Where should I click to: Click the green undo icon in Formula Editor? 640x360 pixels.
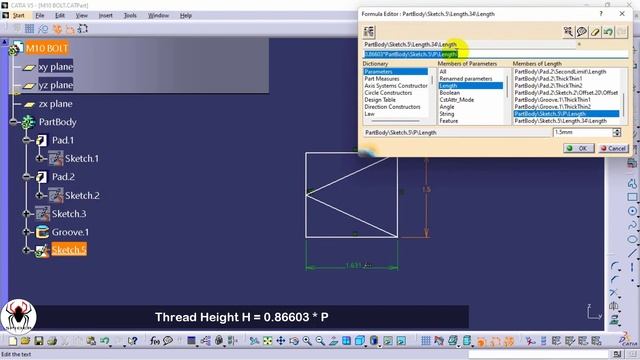[608, 31]
